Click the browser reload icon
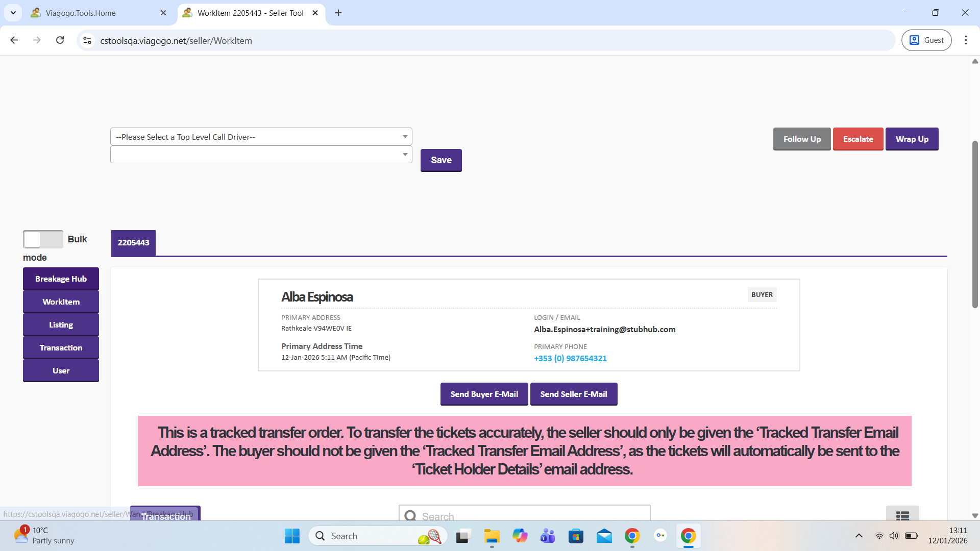 point(60,40)
